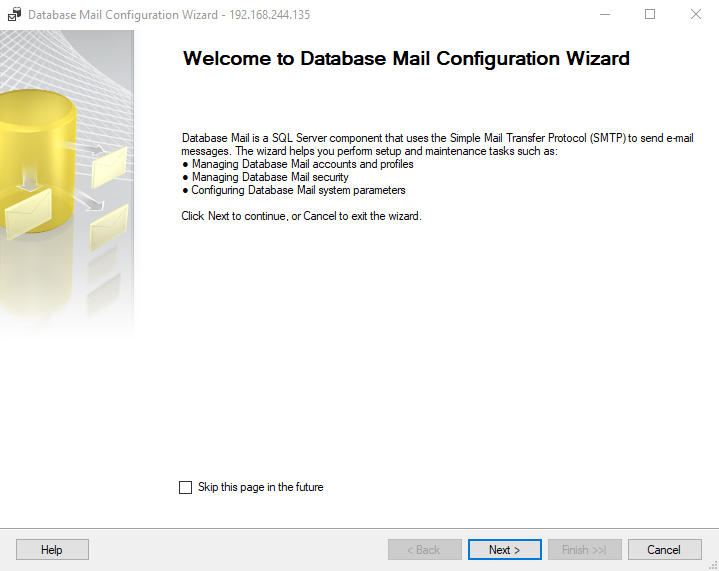The height and width of the screenshot is (571, 719).
Task: Click "Managing Database Mail accounts and profiles" text
Action: click(x=302, y=164)
